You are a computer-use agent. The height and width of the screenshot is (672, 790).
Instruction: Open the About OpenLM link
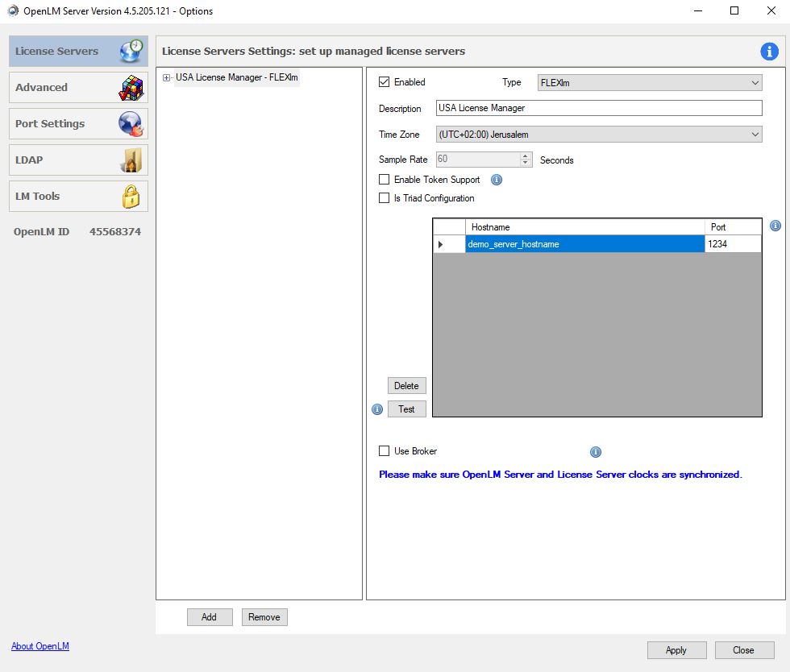pyautogui.click(x=40, y=646)
